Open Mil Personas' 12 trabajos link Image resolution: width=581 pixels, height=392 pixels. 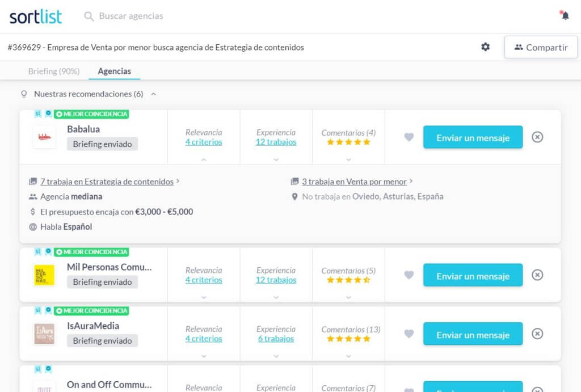coord(276,280)
